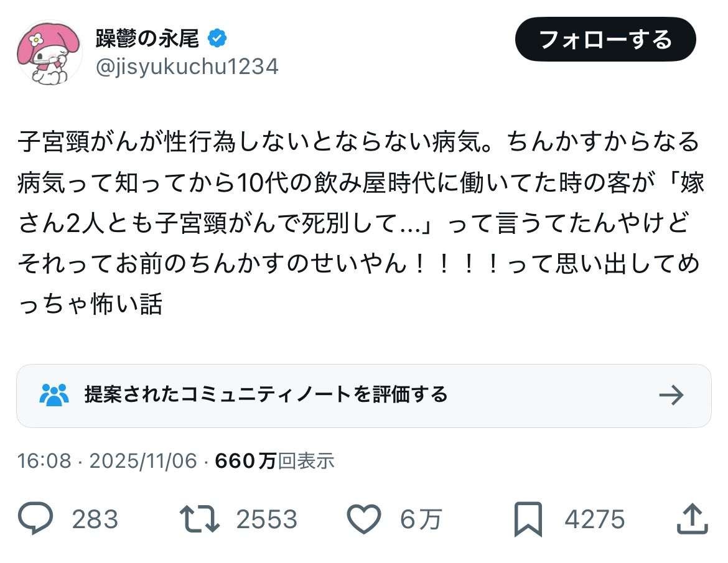
Task: Open the 躁鬱の永尾 display name
Action: click(147, 39)
